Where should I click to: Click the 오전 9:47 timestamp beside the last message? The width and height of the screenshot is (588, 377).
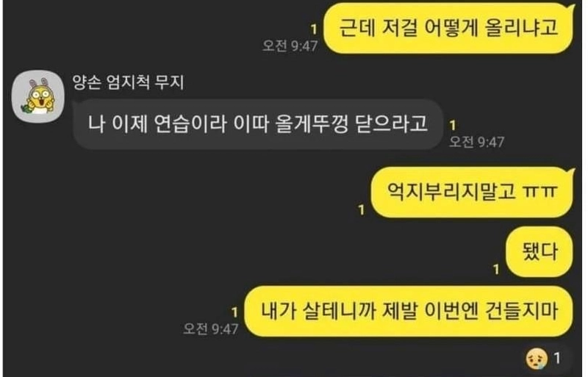[211, 329]
